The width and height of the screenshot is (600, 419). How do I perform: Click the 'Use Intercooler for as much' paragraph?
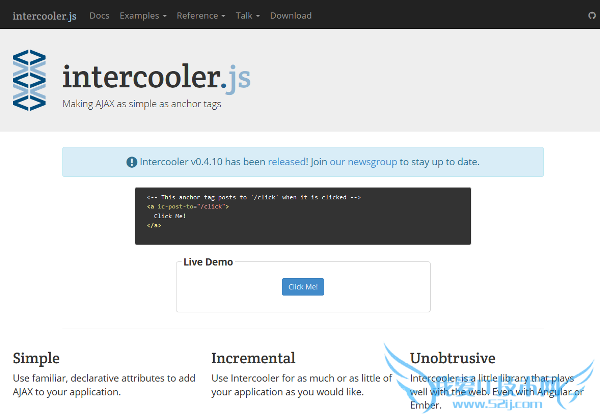302,385
